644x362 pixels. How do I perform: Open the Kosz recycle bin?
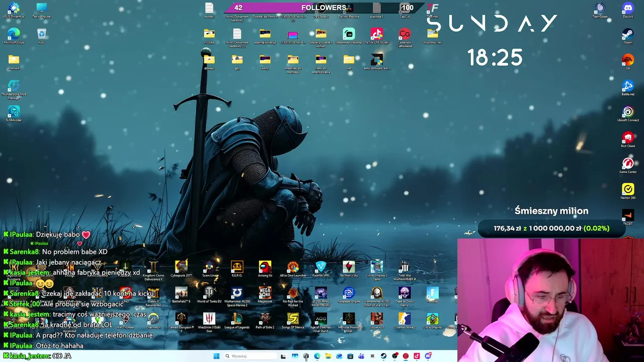42,36
